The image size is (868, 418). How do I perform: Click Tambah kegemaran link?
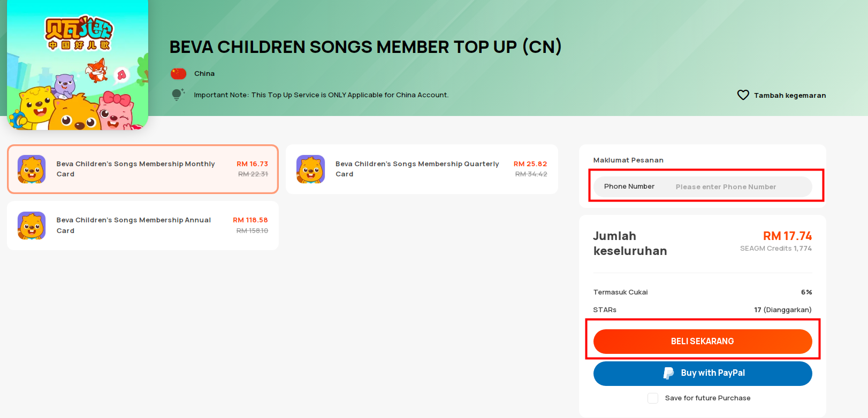(790, 96)
